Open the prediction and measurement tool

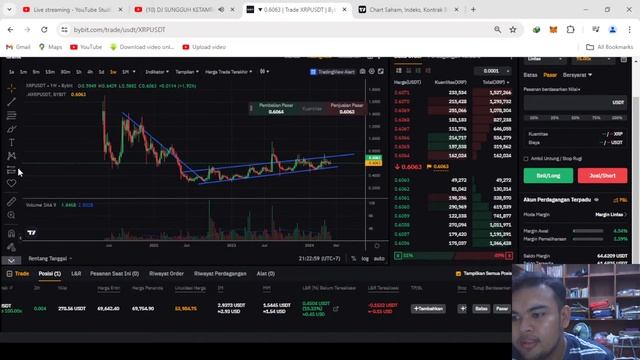click(x=11, y=170)
